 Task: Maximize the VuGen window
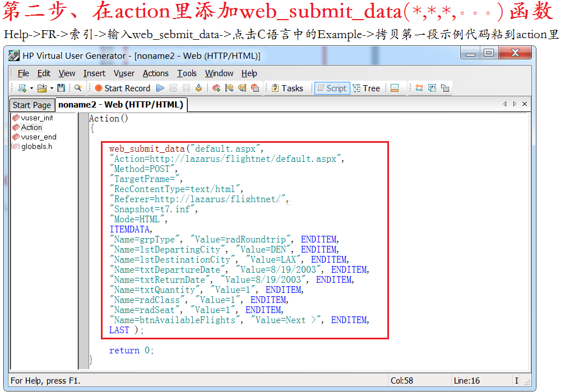click(x=489, y=53)
